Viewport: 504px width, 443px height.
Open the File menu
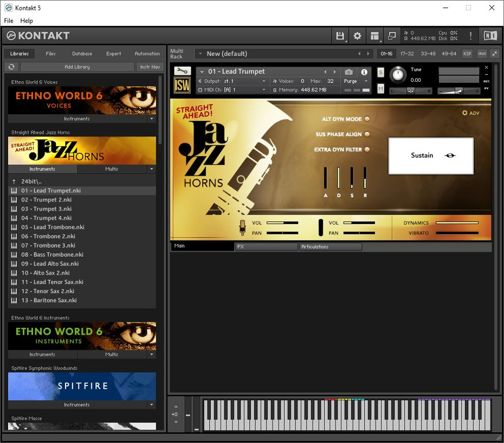click(x=9, y=21)
